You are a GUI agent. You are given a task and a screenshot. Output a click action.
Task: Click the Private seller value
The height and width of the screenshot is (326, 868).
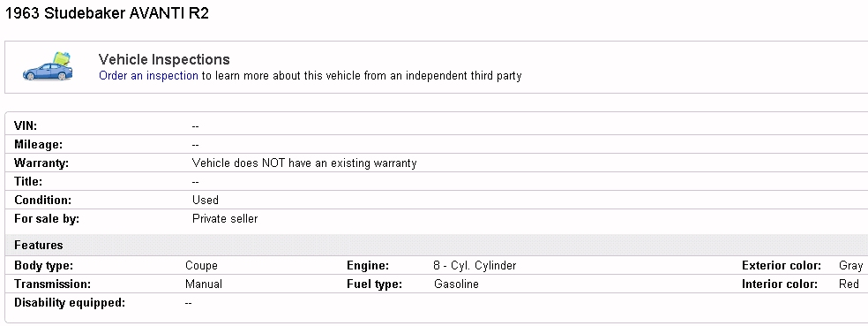coord(225,218)
